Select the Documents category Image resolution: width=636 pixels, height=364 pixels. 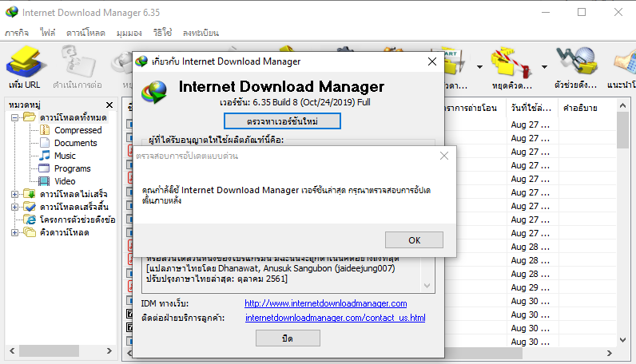point(75,143)
